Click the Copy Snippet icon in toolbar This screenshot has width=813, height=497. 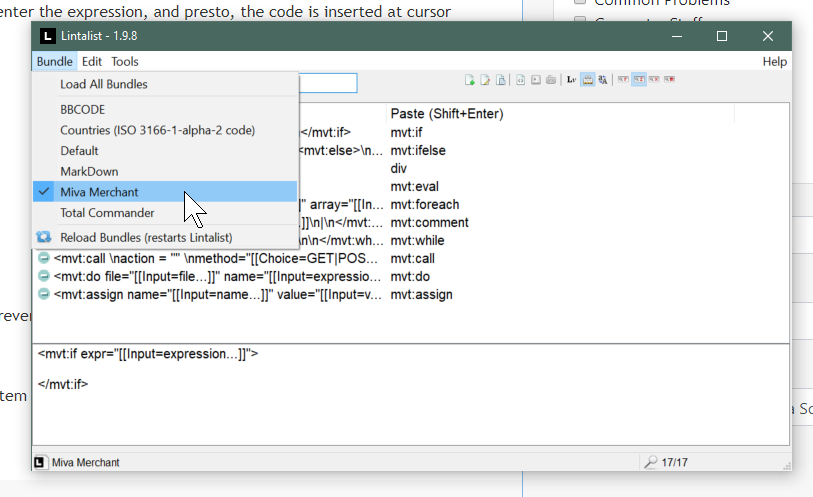pos(502,80)
